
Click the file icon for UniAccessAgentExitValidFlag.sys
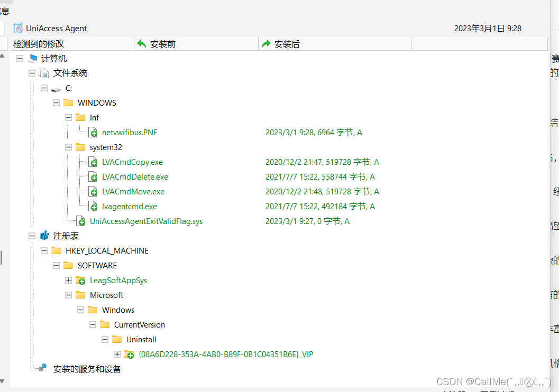pyautogui.click(x=80, y=221)
